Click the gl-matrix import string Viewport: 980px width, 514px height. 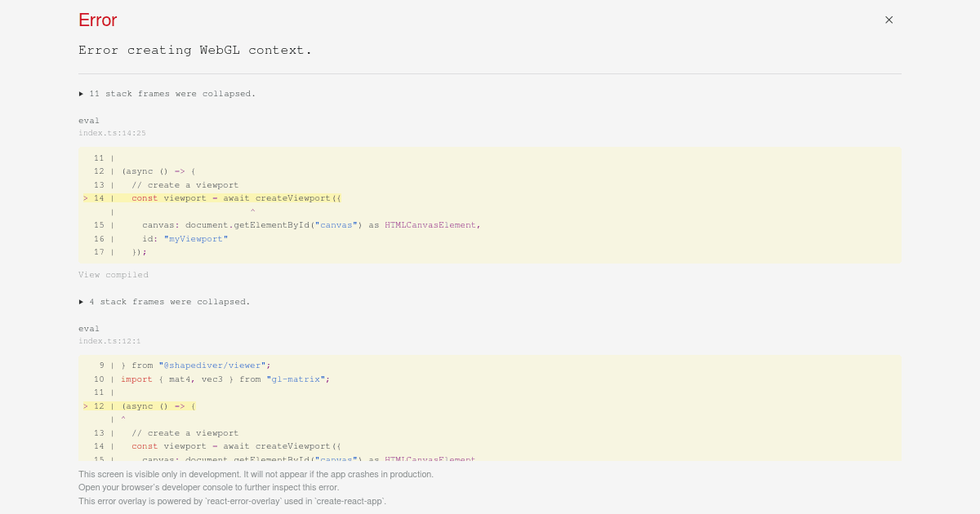click(295, 379)
